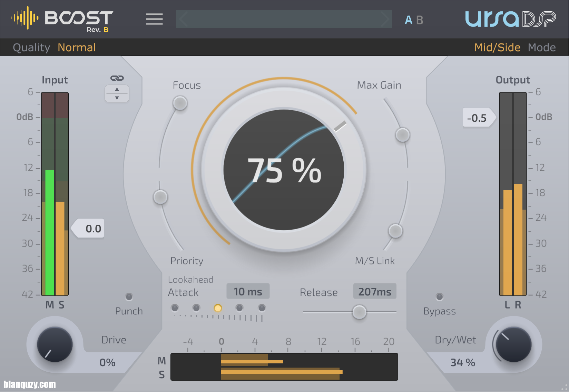Click the 75 % main boost dial
The image size is (569, 392).
tap(284, 170)
